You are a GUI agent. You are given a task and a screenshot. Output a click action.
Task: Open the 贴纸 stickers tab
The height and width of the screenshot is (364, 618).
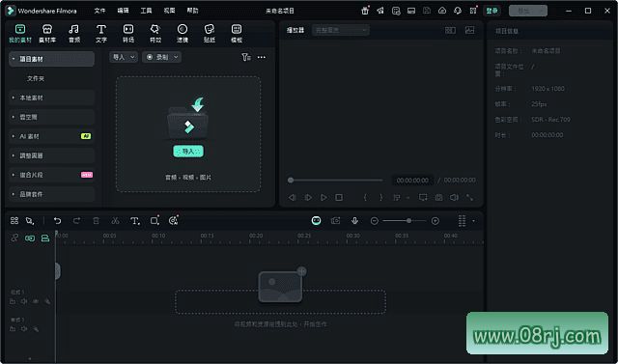(210, 33)
